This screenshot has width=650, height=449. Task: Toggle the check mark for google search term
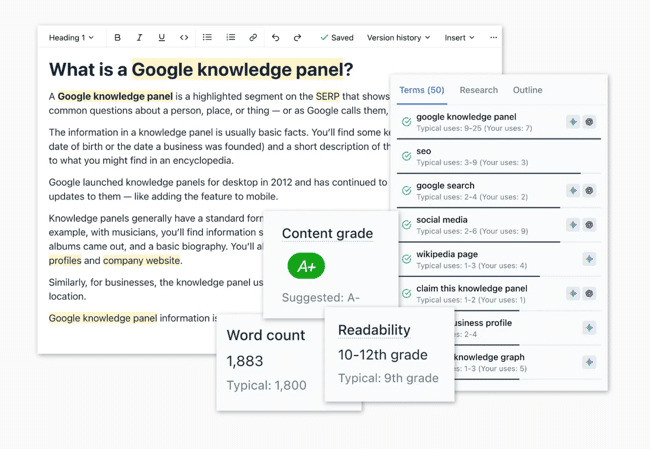(x=407, y=191)
